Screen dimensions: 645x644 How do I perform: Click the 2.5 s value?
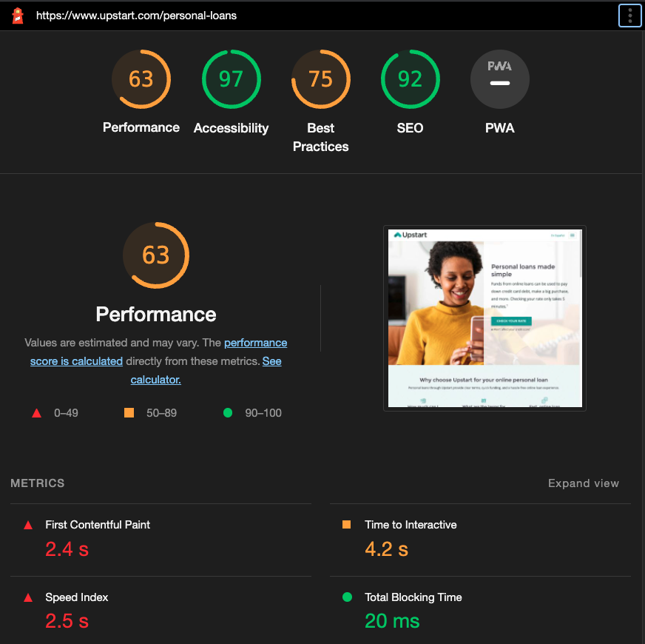[x=67, y=621]
